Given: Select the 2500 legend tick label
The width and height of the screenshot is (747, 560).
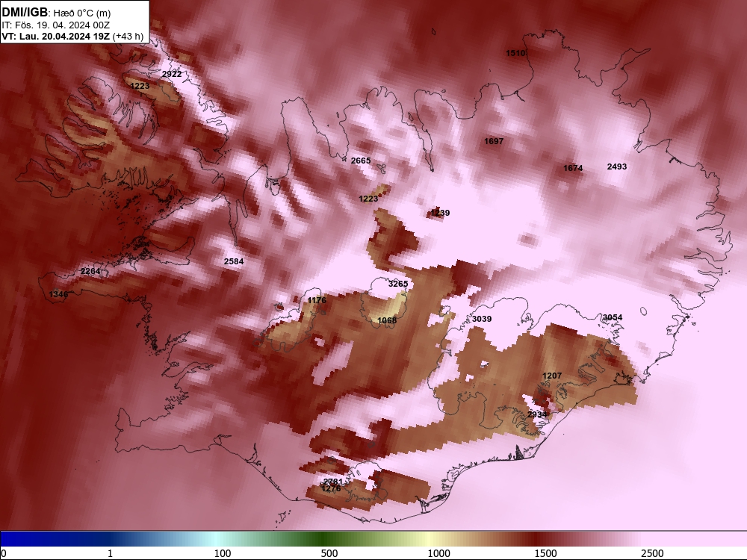Looking at the screenshot, I should pyautogui.click(x=652, y=553).
